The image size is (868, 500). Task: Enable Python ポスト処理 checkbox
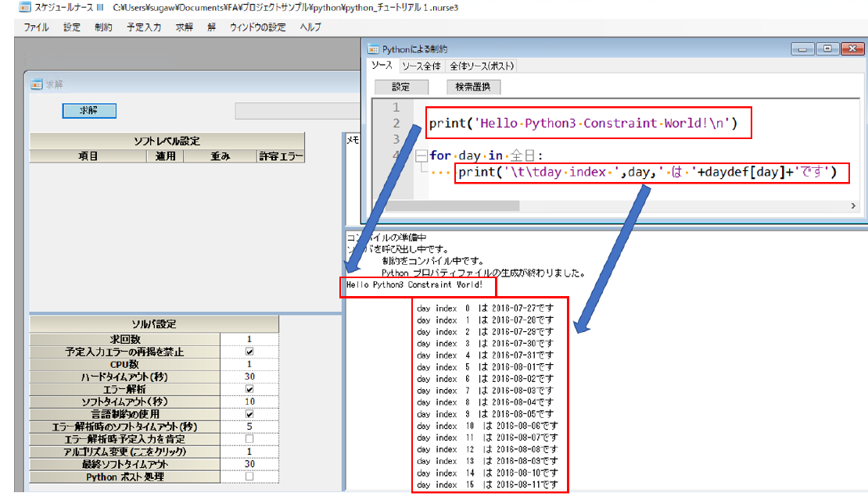pyautogui.click(x=249, y=477)
